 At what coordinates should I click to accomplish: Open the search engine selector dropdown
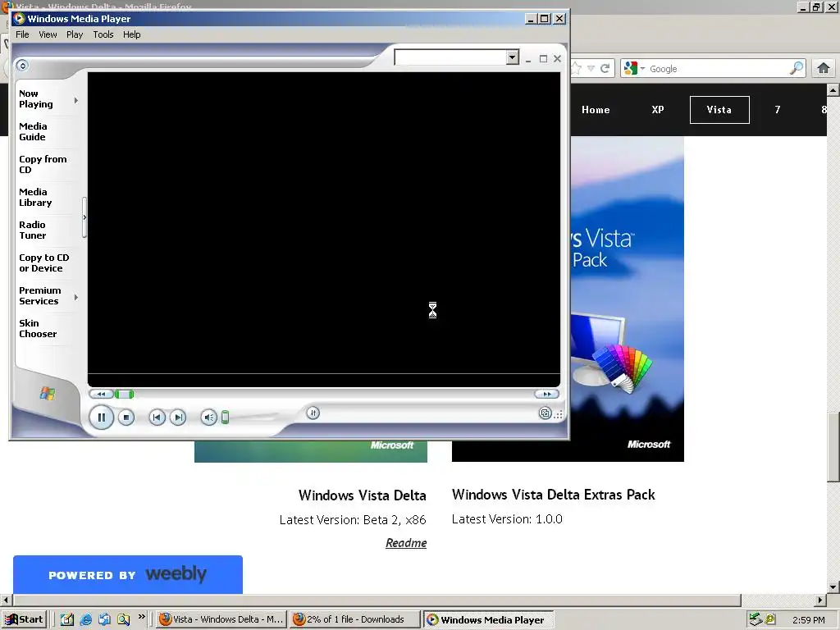634,69
